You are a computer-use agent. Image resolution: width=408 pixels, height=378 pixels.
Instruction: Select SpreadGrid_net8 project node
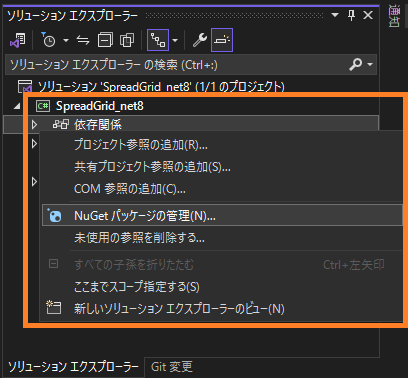click(100, 106)
